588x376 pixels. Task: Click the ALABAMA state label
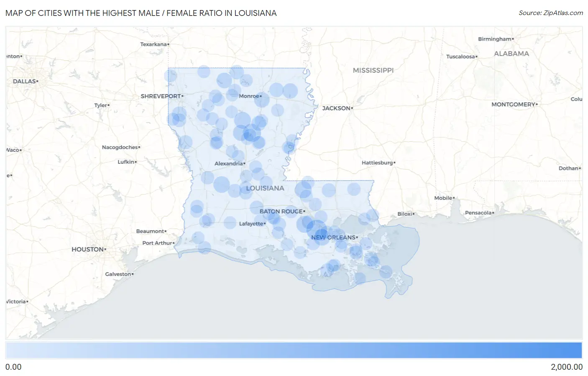[511, 54]
